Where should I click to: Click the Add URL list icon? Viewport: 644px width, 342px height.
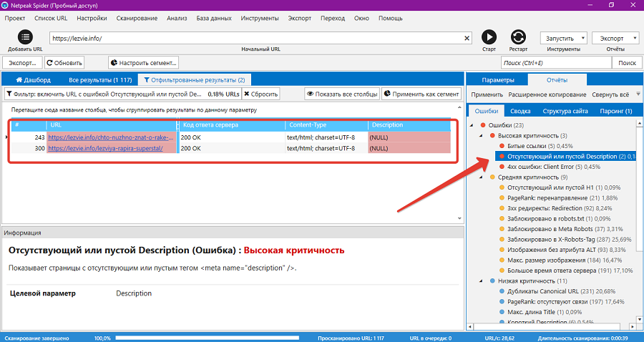[25, 37]
